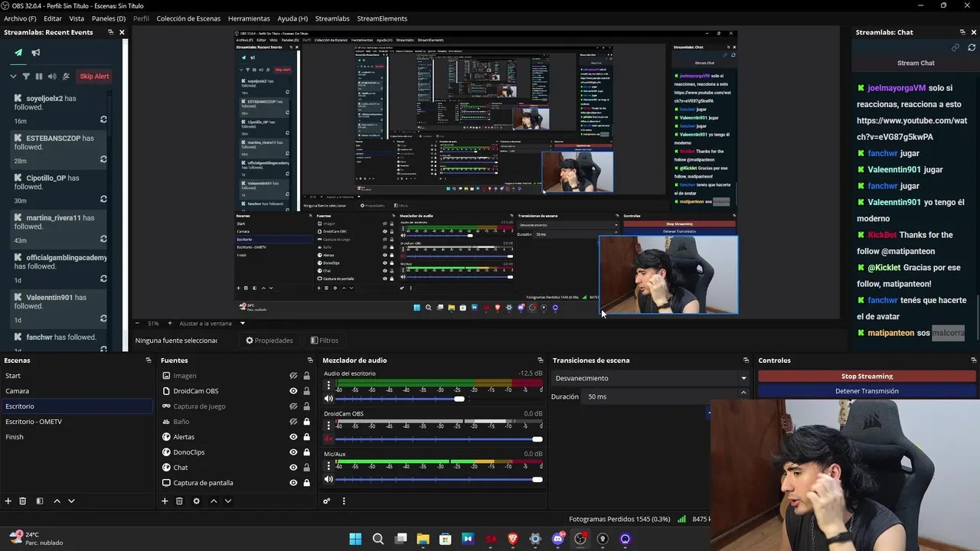Remove the selected source with the trash icon
Image resolution: width=980 pixels, height=551 pixels.
point(179,501)
